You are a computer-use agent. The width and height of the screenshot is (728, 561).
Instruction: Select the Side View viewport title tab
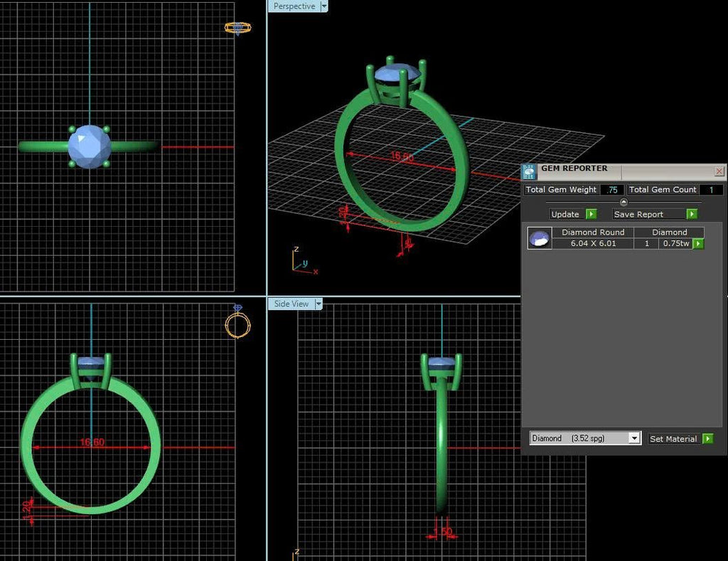point(291,304)
